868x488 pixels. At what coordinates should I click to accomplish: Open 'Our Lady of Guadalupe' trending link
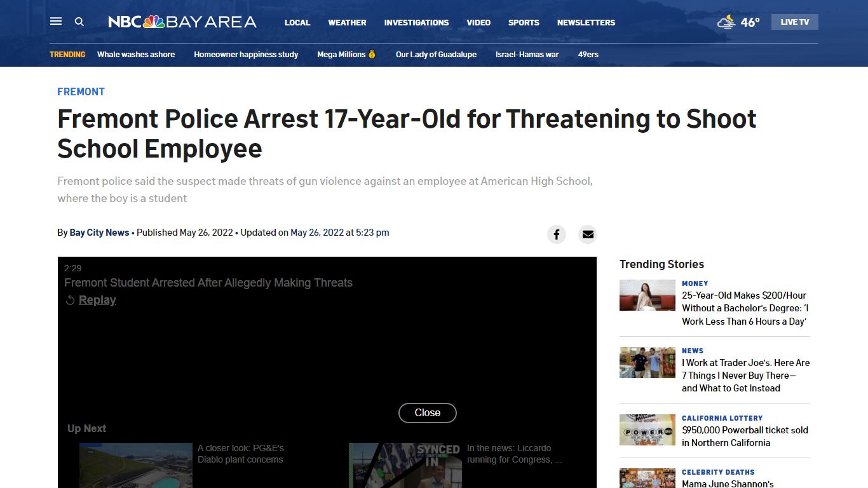point(436,55)
